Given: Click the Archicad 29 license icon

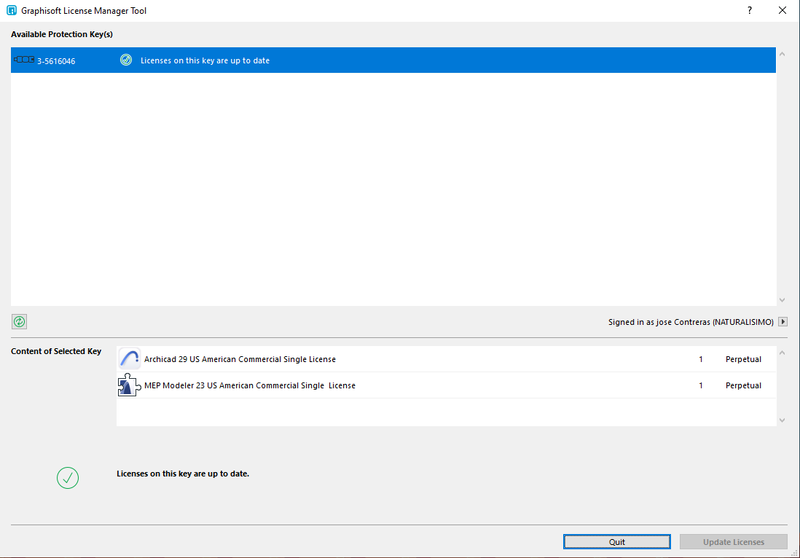Looking at the screenshot, I should coord(129,359).
